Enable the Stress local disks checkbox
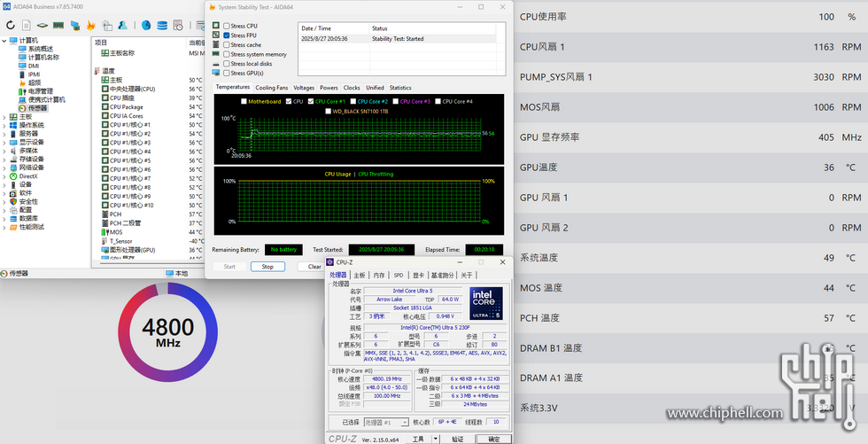This screenshot has height=444, width=868. click(227, 64)
